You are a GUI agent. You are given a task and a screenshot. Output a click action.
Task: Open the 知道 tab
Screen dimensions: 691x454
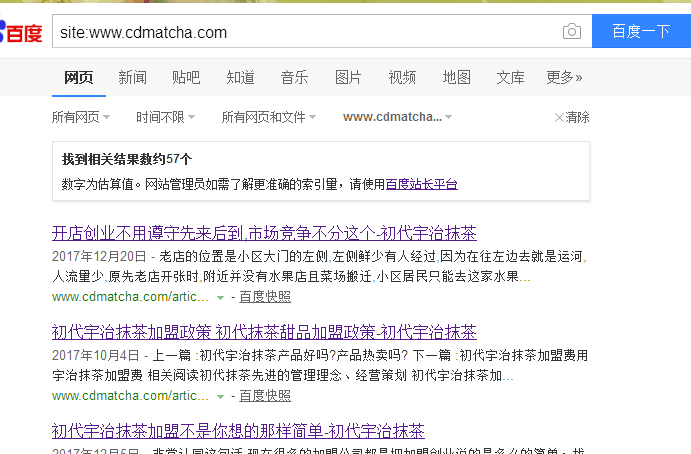coord(241,78)
